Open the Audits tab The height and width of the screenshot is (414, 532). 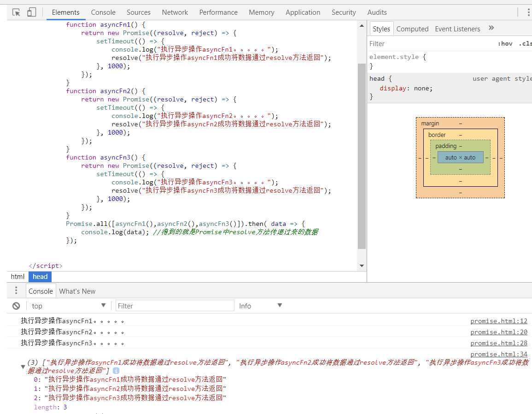(377, 12)
